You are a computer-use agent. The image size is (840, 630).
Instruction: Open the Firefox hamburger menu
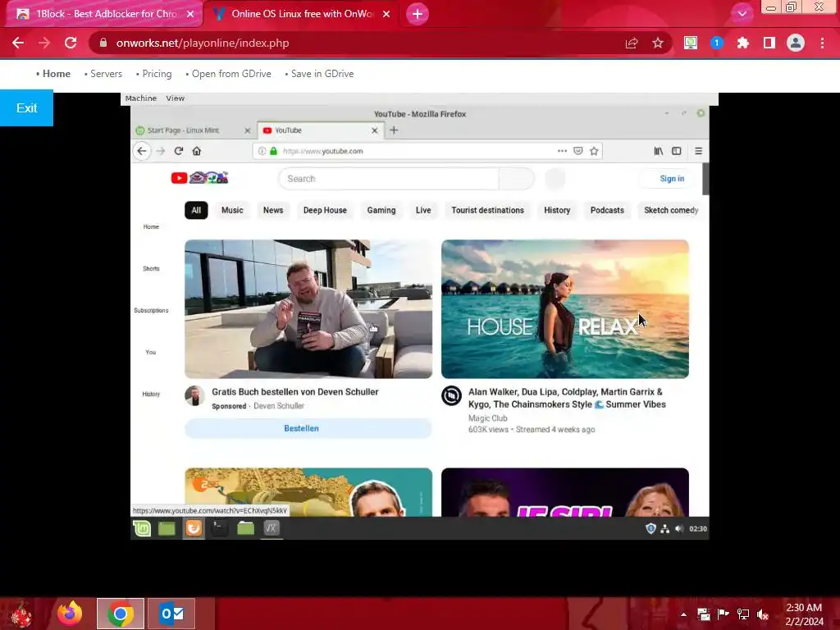(699, 151)
